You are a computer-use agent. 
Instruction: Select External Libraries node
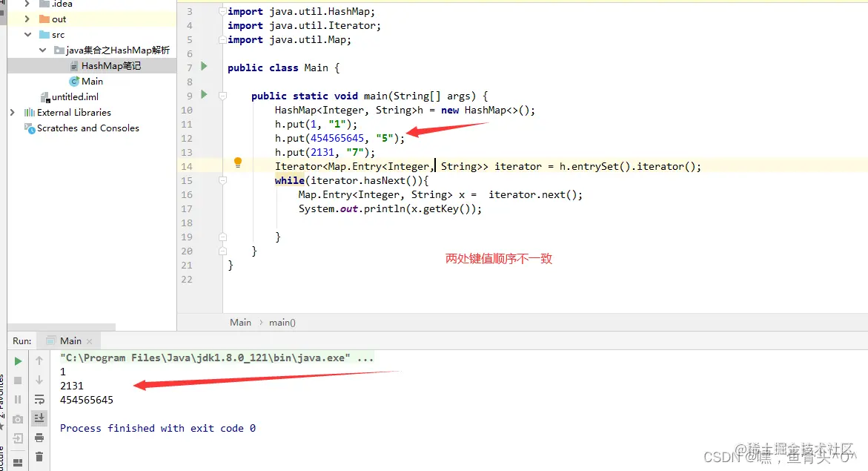(x=73, y=113)
